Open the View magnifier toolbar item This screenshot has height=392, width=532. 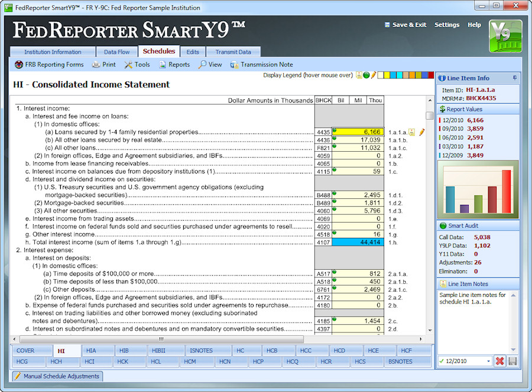tap(210, 64)
